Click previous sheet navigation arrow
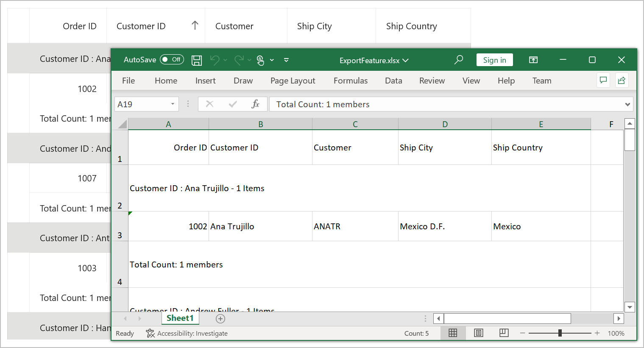The image size is (644, 348). point(125,318)
